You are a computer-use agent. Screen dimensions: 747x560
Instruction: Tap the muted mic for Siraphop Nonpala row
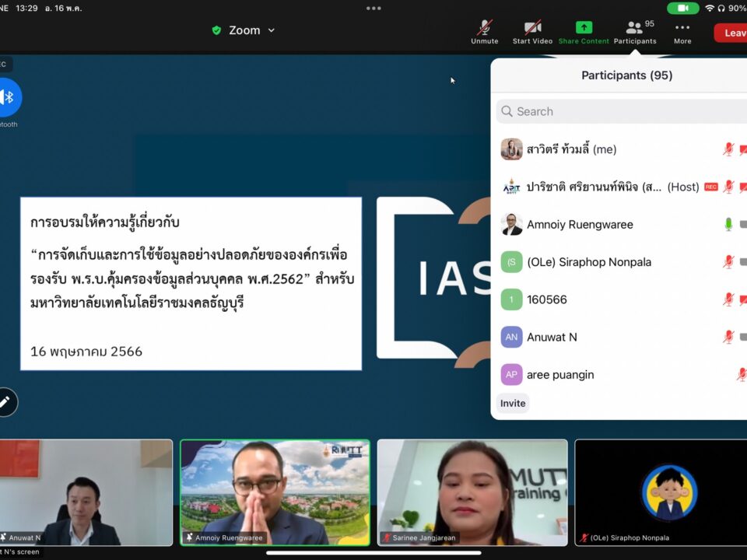[x=728, y=262]
